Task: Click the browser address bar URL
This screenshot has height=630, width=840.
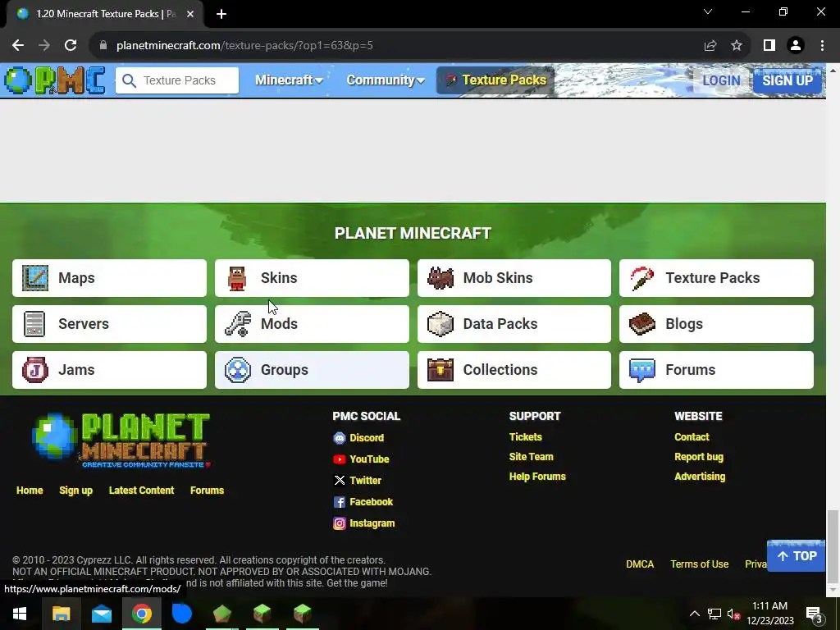Action: click(x=244, y=46)
